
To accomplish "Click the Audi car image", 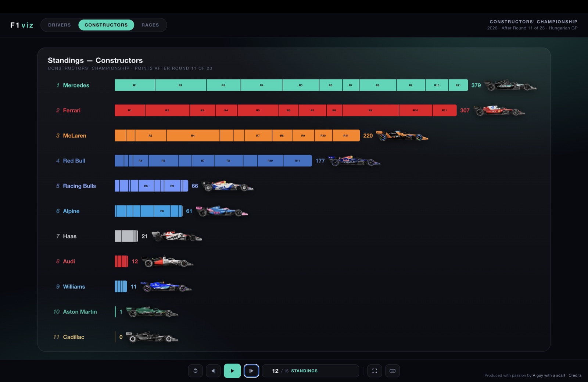I will click(168, 261).
